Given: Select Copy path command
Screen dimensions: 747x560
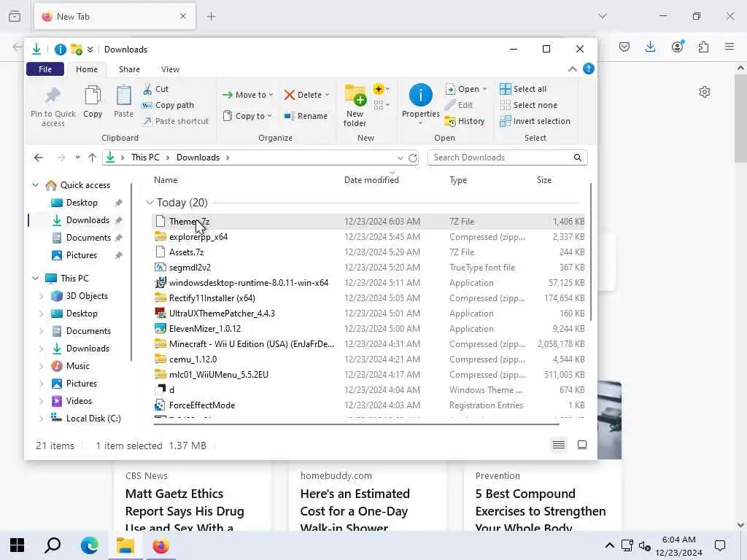Looking at the screenshot, I should click(169, 105).
